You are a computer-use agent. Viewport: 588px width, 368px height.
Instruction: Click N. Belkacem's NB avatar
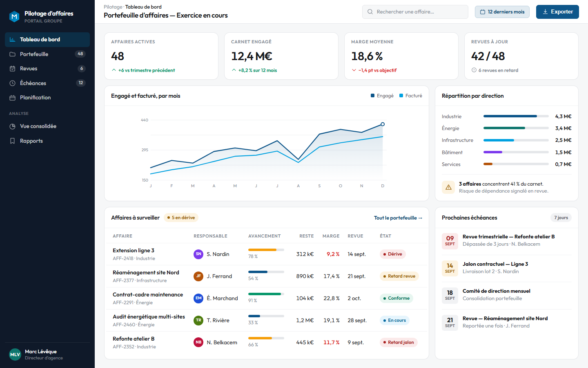click(198, 343)
